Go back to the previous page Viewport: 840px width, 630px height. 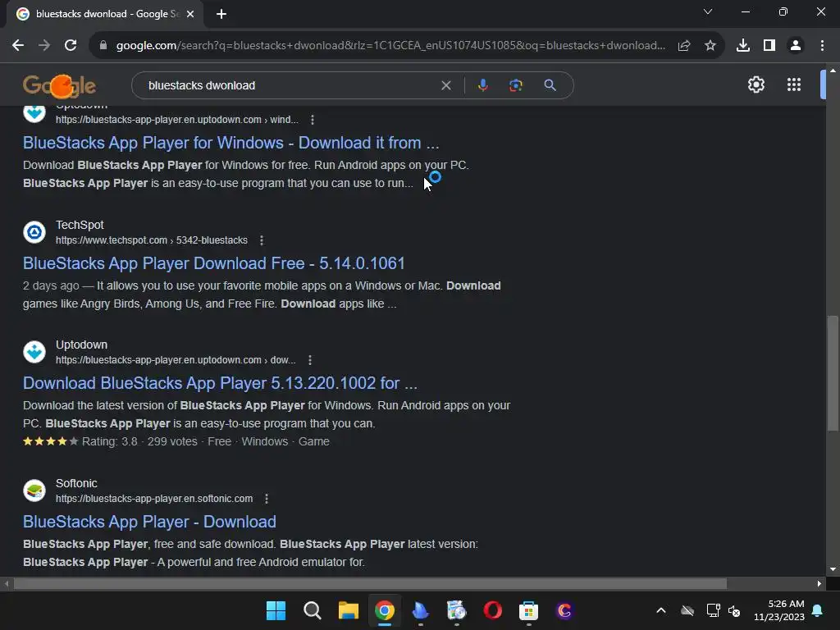[x=18, y=46]
